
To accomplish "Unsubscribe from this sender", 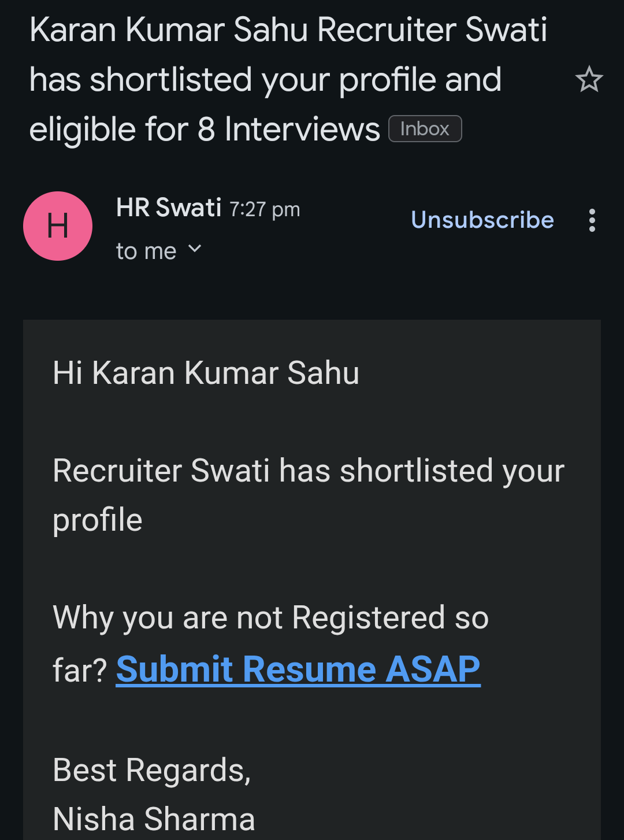I will pos(482,220).
